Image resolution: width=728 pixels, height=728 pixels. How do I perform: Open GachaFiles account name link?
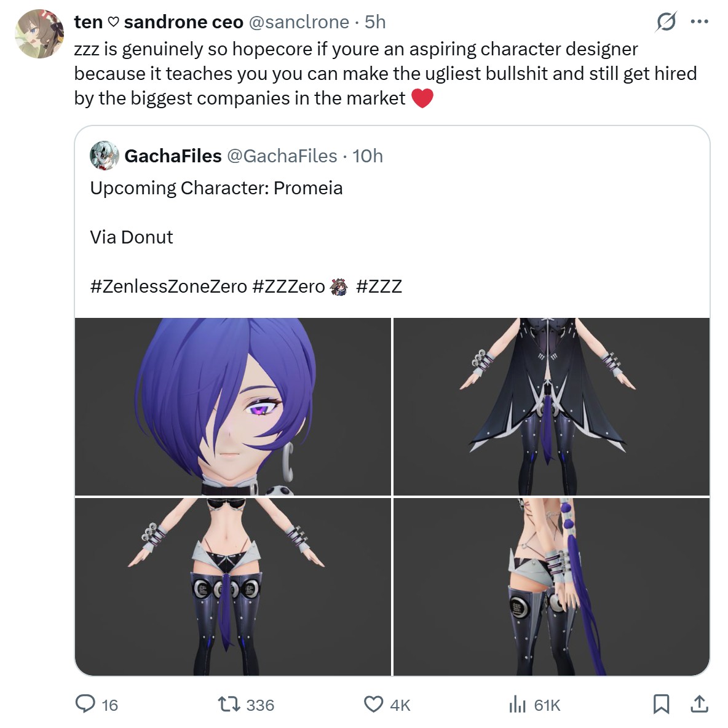(173, 156)
